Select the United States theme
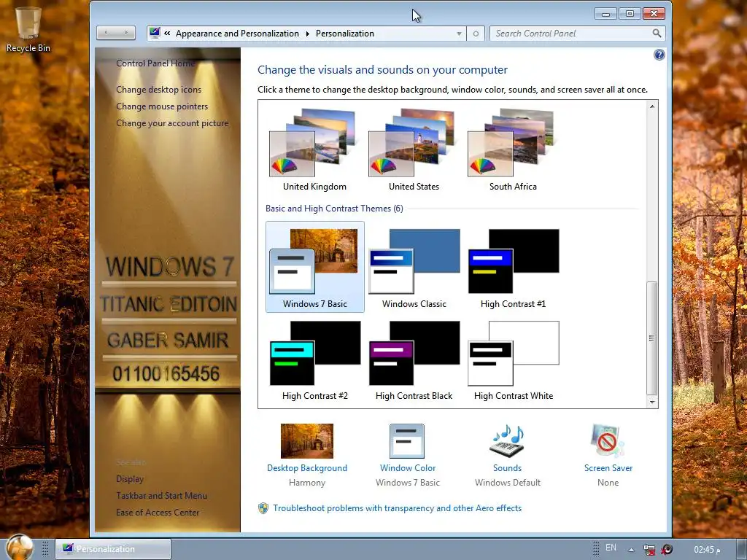The image size is (747, 560). point(414,150)
